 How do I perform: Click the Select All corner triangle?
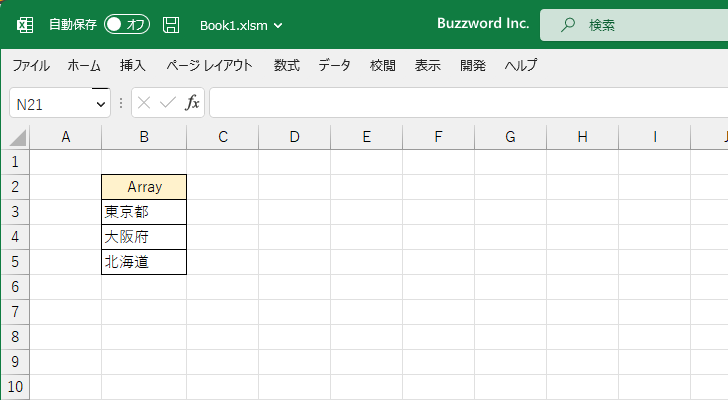(18, 138)
